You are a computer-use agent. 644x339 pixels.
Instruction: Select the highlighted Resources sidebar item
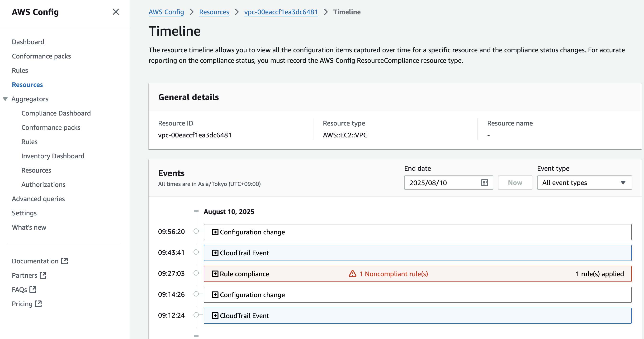point(28,85)
